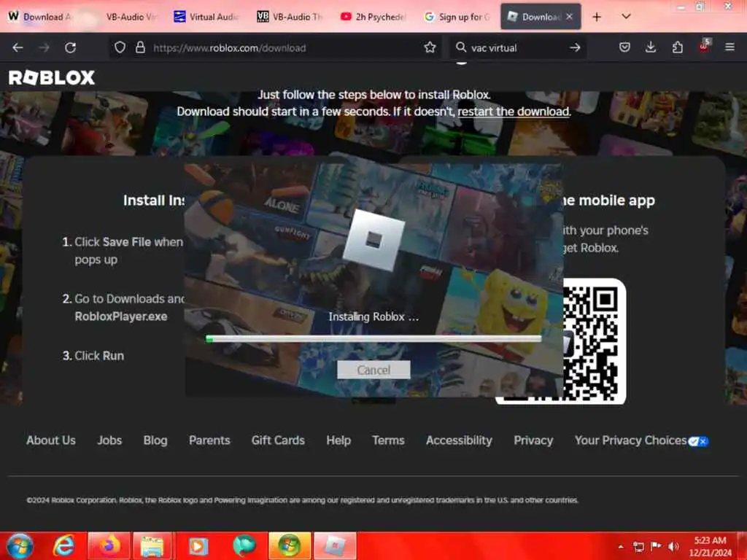Open the Privacy footer link
This screenshot has height=560, width=747.
533,440
